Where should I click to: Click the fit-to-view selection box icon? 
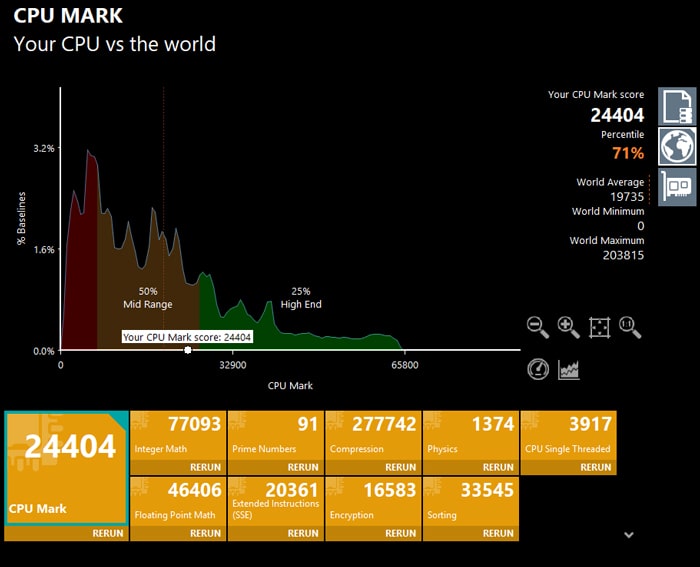click(599, 327)
